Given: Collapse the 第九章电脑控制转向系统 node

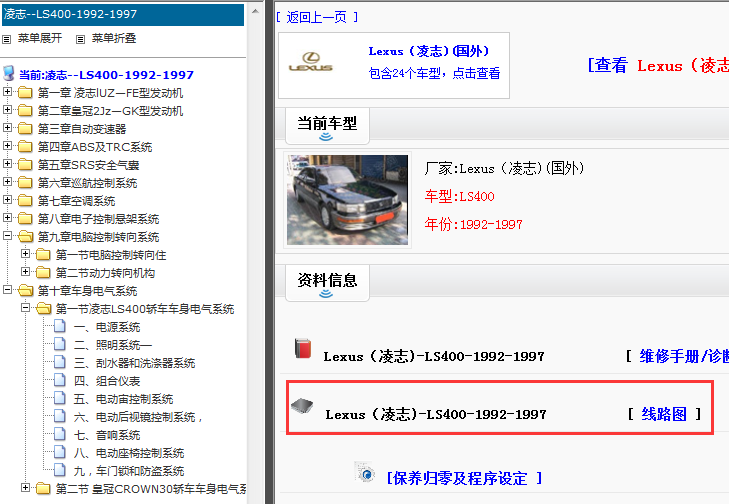Looking at the screenshot, I should pos(7,236).
